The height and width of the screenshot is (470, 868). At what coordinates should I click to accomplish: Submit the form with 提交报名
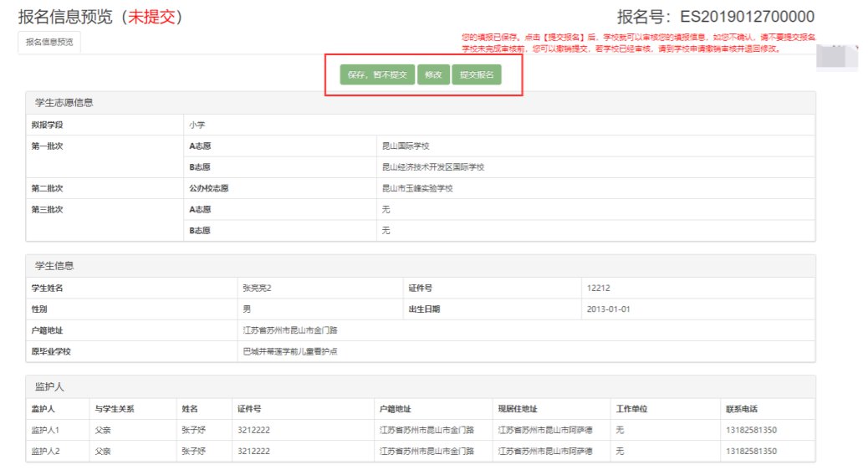point(476,74)
